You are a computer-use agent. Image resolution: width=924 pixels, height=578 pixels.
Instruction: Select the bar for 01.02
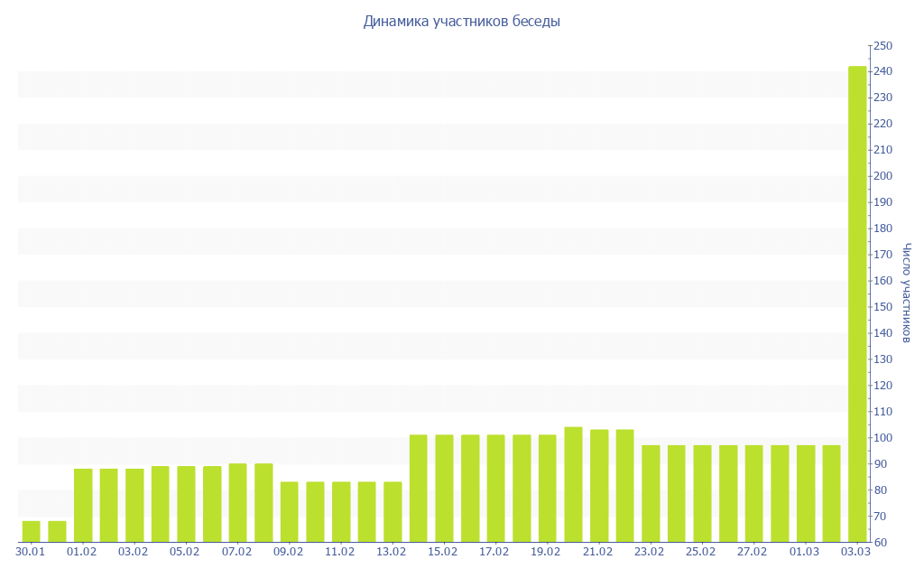(x=83, y=505)
